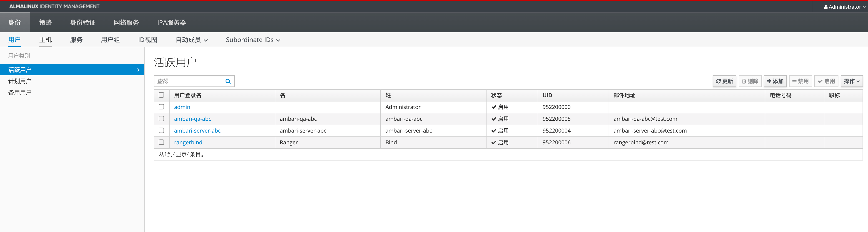Click the Administrator user icon

[x=825, y=7]
